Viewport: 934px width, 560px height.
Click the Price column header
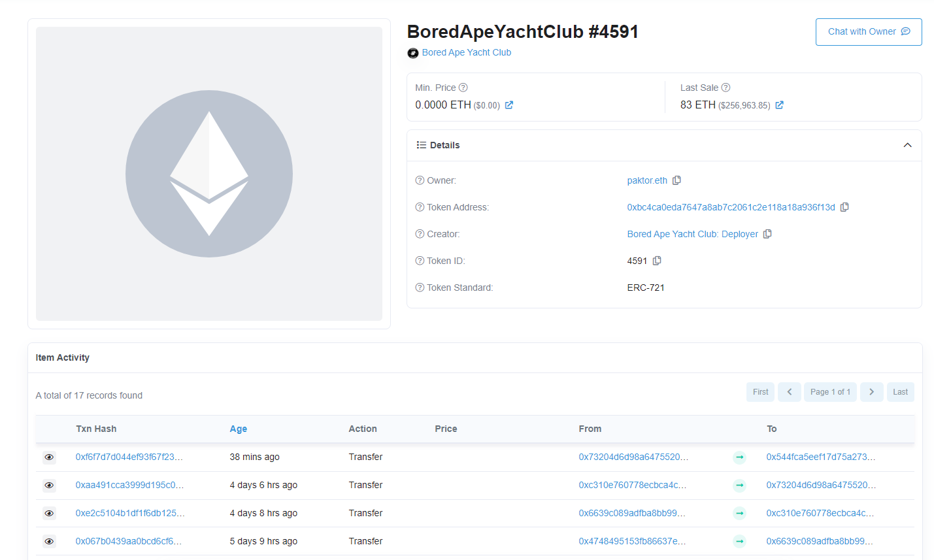pyautogui.click(x=446, y=429)
